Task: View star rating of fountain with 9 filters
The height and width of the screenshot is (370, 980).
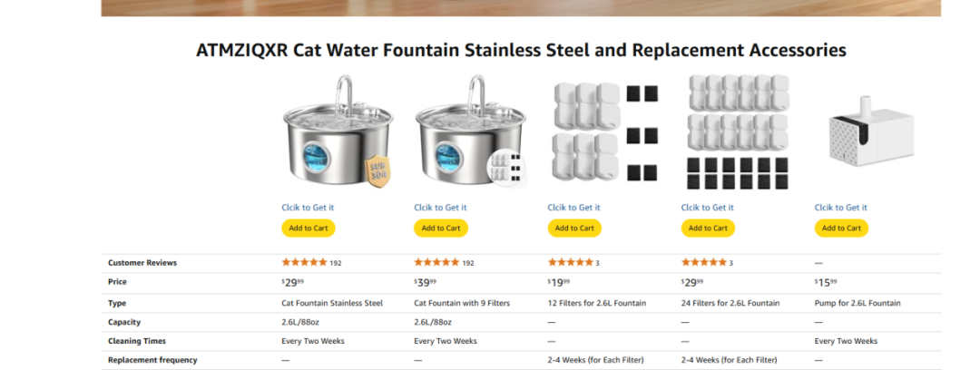Action: (x=436, y=263)
